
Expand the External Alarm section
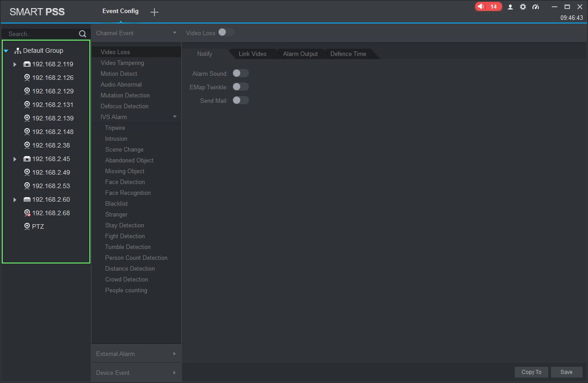point(136,354)
